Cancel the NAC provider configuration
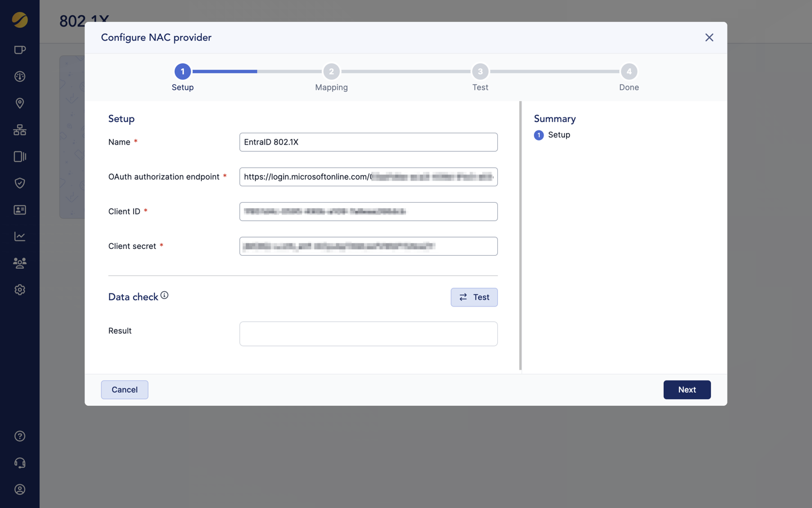812x508 pixels. click(x=125, y=389)
